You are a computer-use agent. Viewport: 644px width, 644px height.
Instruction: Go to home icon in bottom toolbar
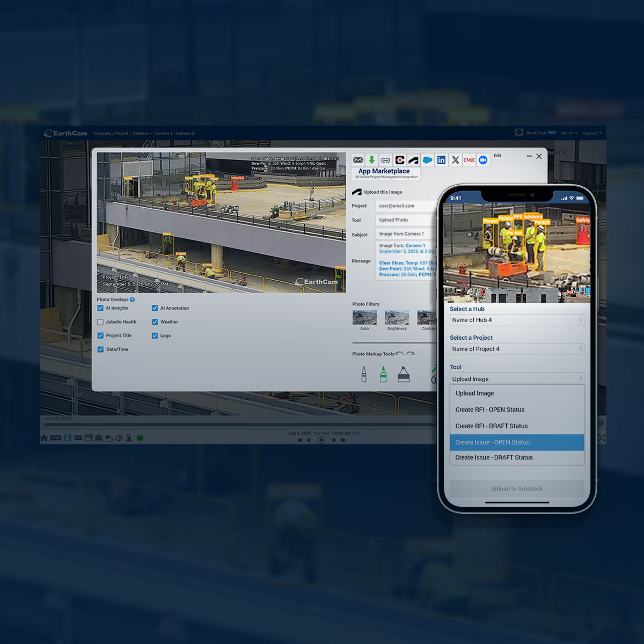(x=45, y=438)
